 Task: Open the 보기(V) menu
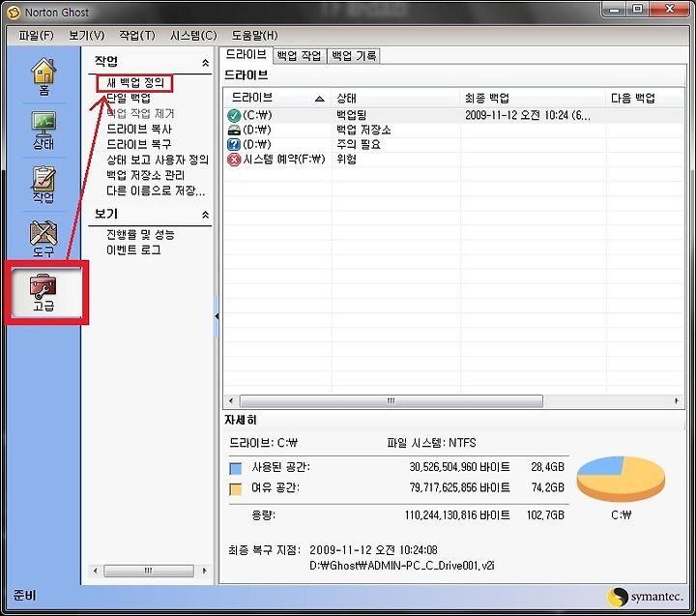pos(87,36)
